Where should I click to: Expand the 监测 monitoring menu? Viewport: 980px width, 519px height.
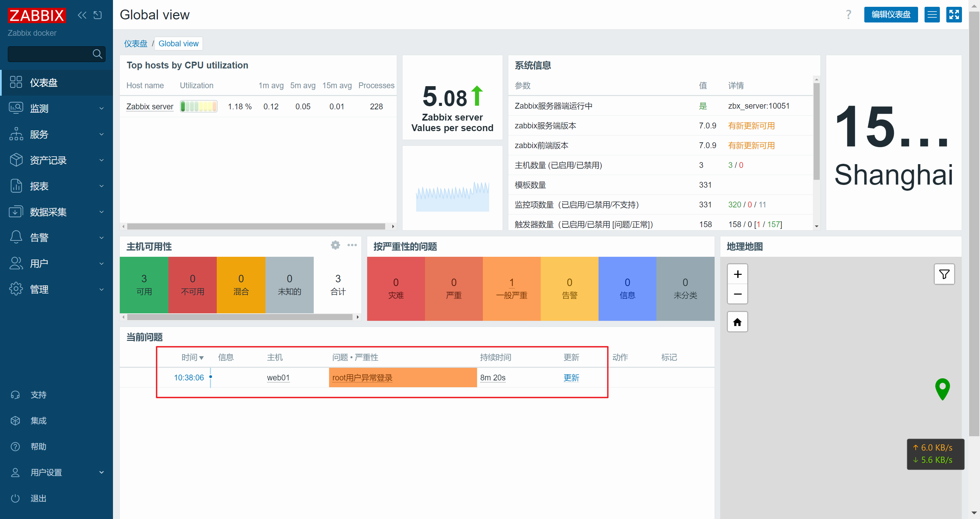tap(56, 108)
